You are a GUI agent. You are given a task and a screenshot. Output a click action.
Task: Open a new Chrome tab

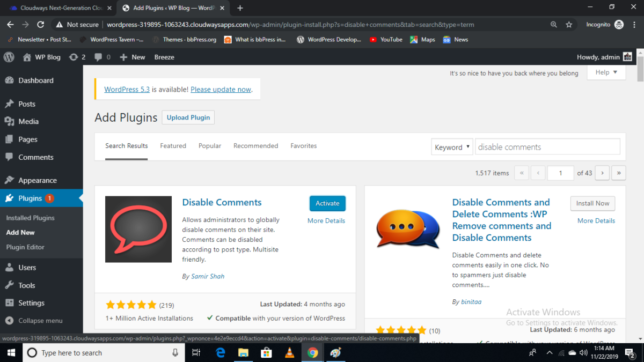click(240, 8)
